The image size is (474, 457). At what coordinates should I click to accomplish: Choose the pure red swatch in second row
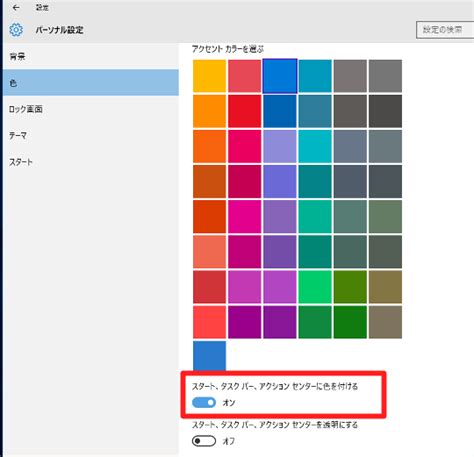pyautogui.click(x=244, y=111)
